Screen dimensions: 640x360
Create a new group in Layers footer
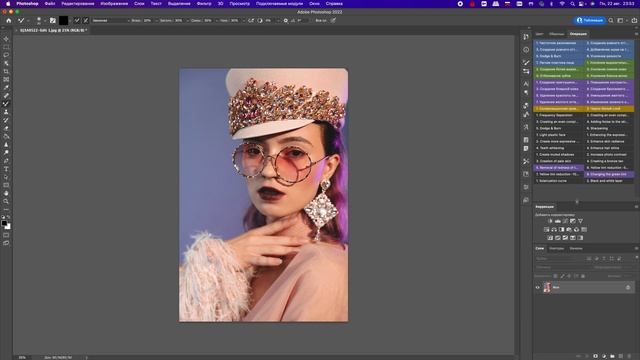(x=612, y=356)
